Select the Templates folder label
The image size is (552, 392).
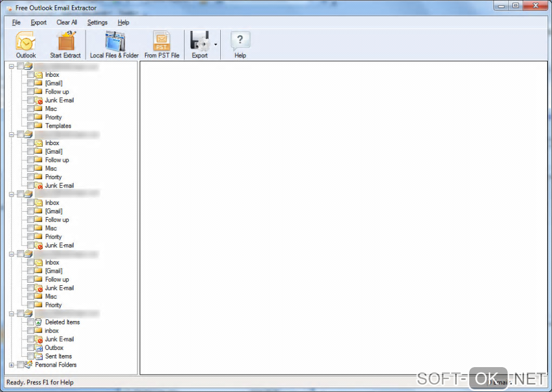(58, 126)
